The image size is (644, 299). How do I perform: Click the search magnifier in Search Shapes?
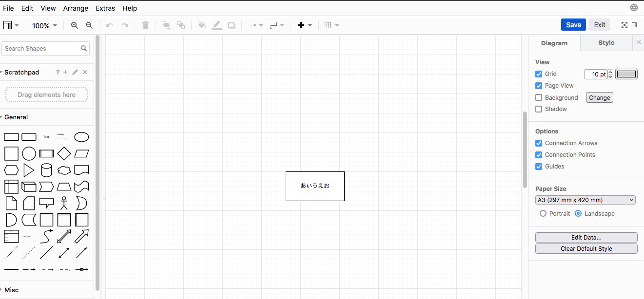tap(84, 48)
